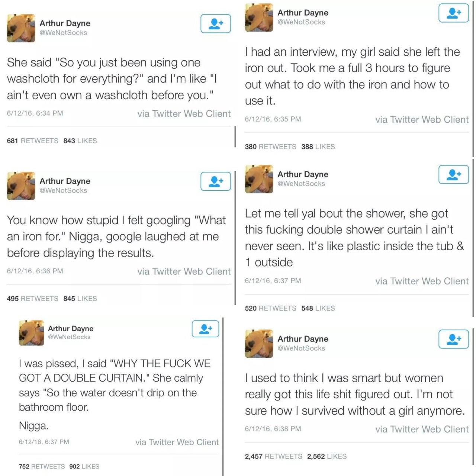
Task: Show the 2,457 Retweets list
Action: (273, 456)
